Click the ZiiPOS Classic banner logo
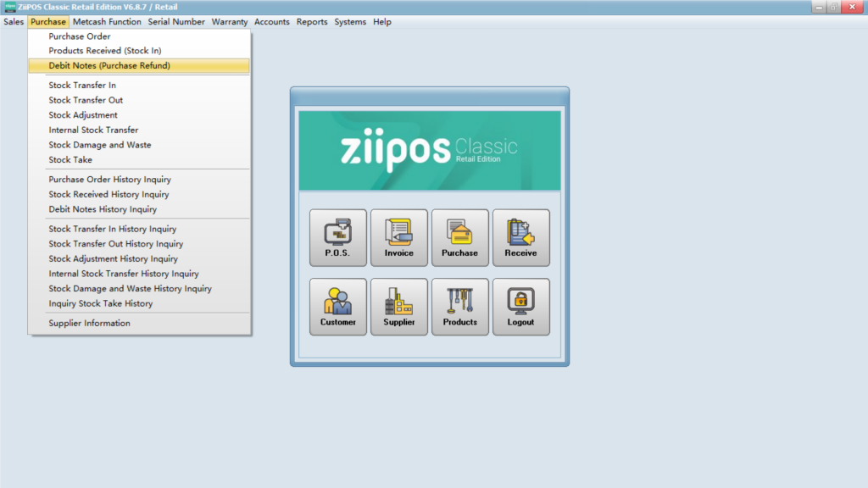 click(x=429, y=150)
